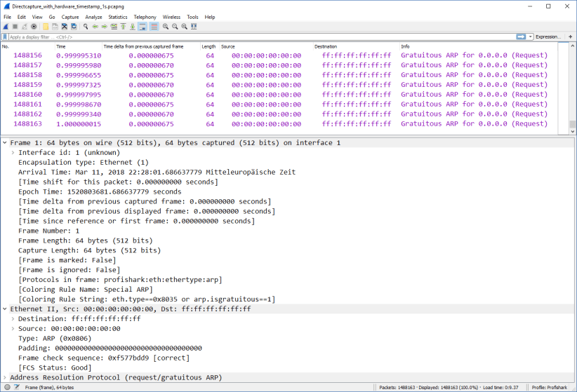The height and width of the screenshot is (392, 577).
Task: Click the Close capture file icon
Action: pos(65,27)
